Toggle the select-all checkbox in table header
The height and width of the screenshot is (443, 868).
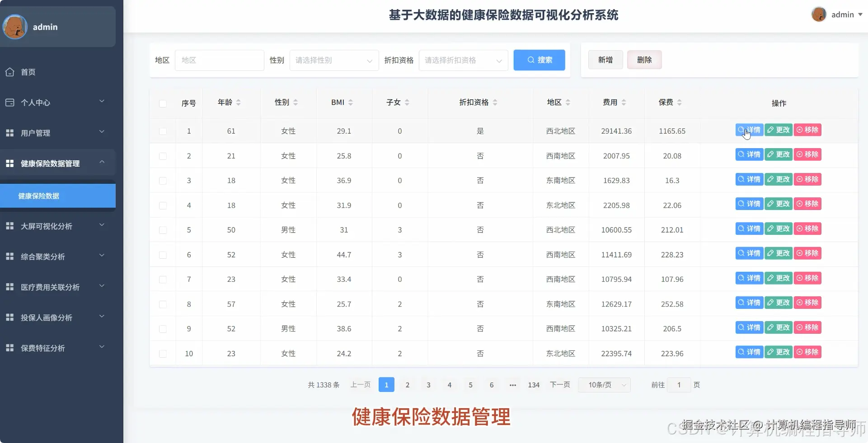(163, 103)
